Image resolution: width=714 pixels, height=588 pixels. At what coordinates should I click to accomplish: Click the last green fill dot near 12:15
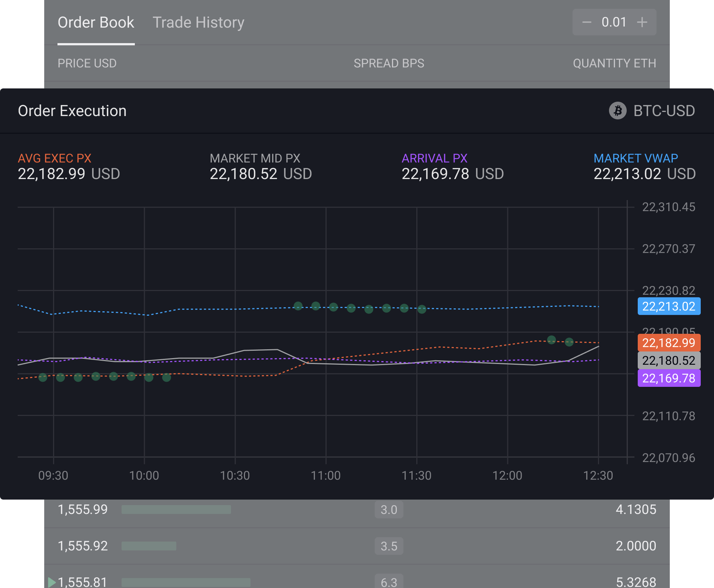(x=568, y=343)
